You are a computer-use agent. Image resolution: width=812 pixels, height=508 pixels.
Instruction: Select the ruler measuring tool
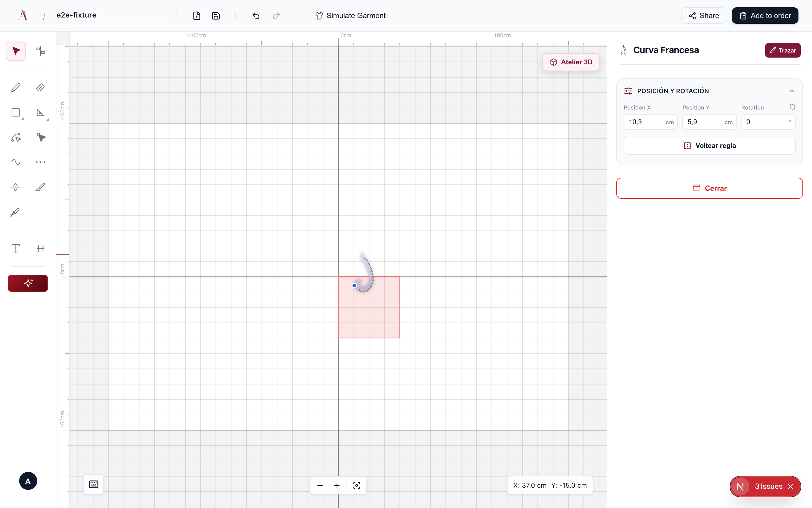[40, 187]
